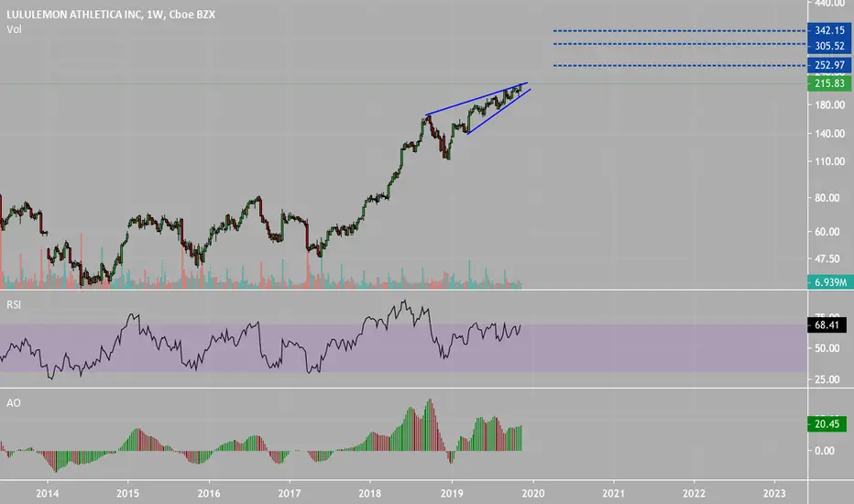Click the 2020 time axis label
The height and width of the screenshot is (504, 854).
(x=532, y=494)
